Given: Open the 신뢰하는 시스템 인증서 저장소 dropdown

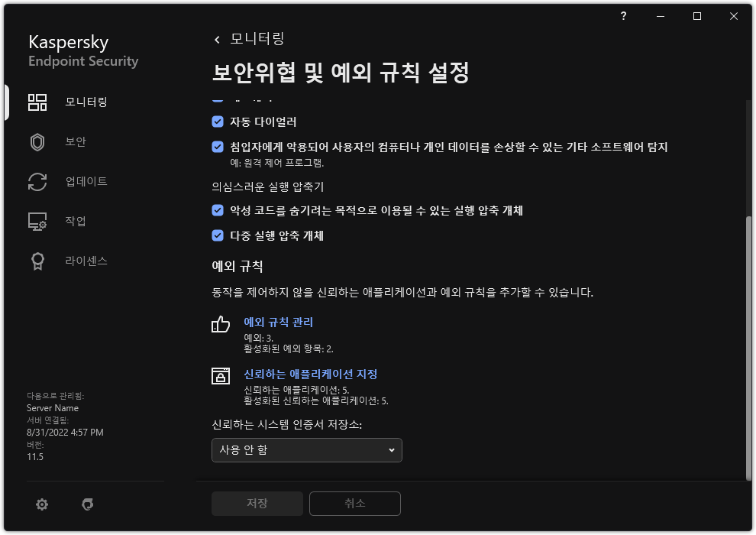Looking at the screenshot, I should tap(307, 450).
